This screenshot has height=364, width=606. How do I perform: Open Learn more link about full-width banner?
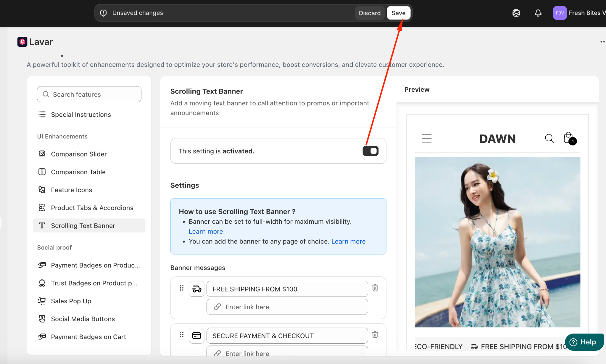(x=206, y=231)
